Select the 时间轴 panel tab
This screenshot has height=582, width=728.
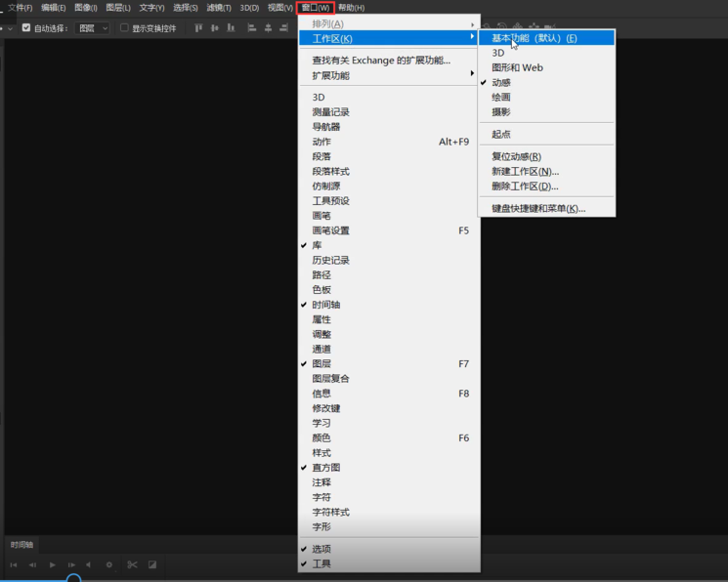pyautogui.click(x=21, y=545)
